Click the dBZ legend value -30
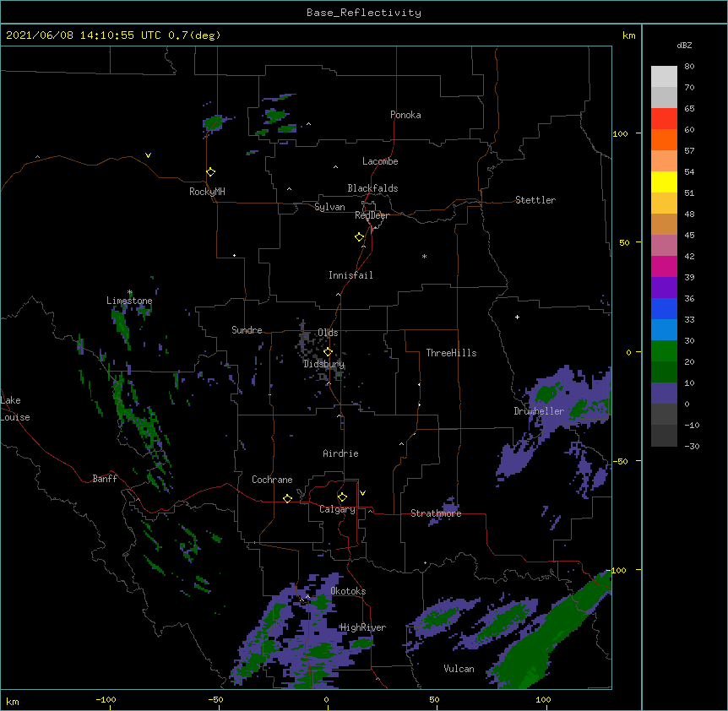This screenshot has width=728, height=711. pyautogui.click(x=692, y=447)
